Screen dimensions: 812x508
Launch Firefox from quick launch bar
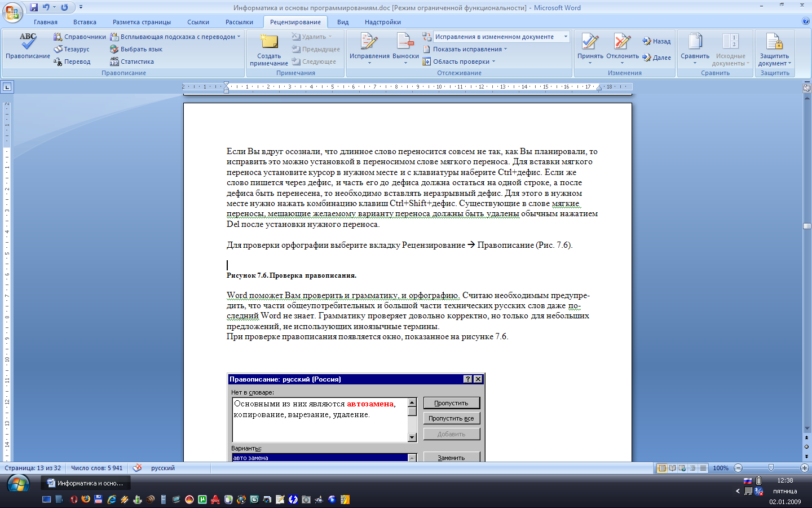coord(85,500)
